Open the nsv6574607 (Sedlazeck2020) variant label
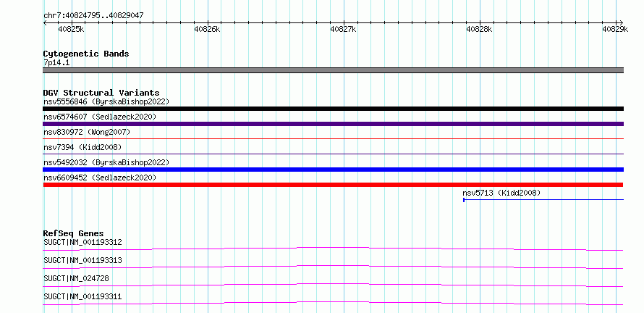Screen dimensions: 644x313 100,117
